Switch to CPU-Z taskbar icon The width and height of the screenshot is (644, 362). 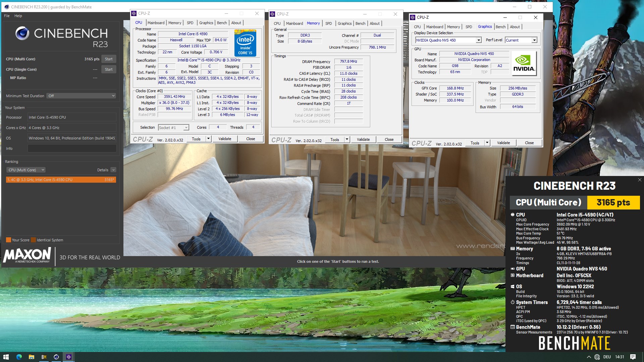click(69, 357)
